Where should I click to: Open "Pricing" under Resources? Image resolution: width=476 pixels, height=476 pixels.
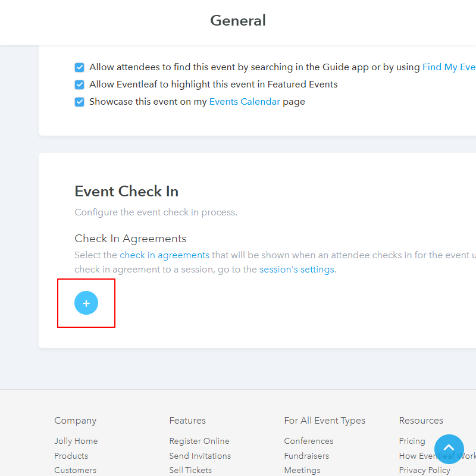tap(412, 441)
